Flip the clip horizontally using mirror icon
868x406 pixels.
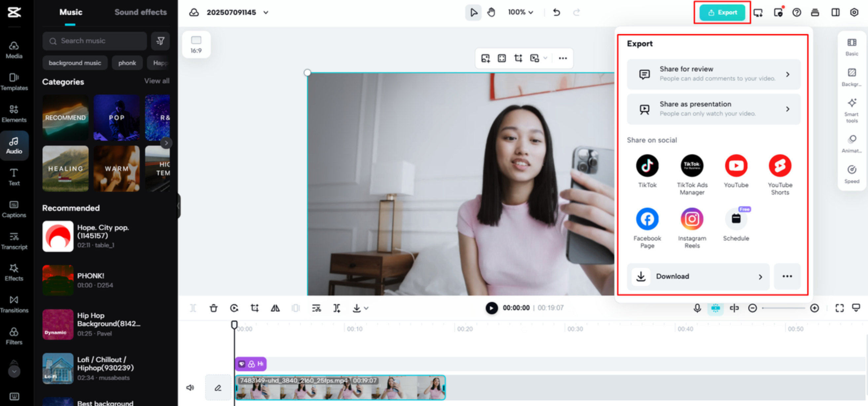coord(275,308)
